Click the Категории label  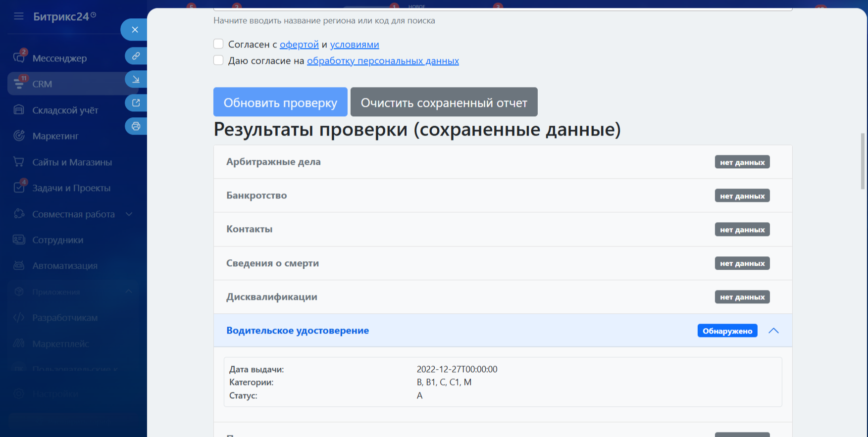pyautogui.click(x=251, y=382)
